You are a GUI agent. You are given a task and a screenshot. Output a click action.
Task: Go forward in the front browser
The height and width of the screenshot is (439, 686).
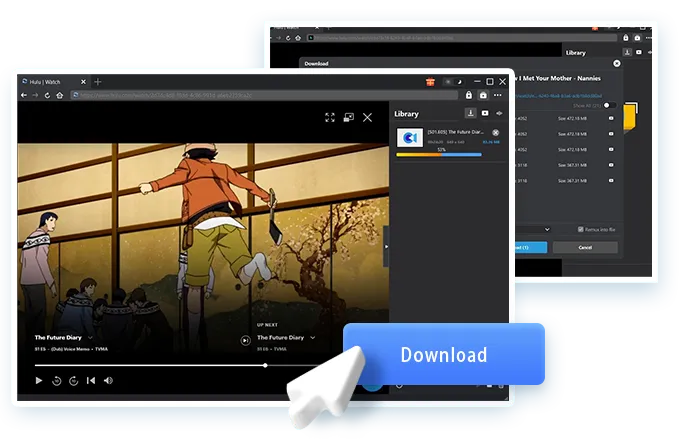pyautogui.click(x=35, y=95)
